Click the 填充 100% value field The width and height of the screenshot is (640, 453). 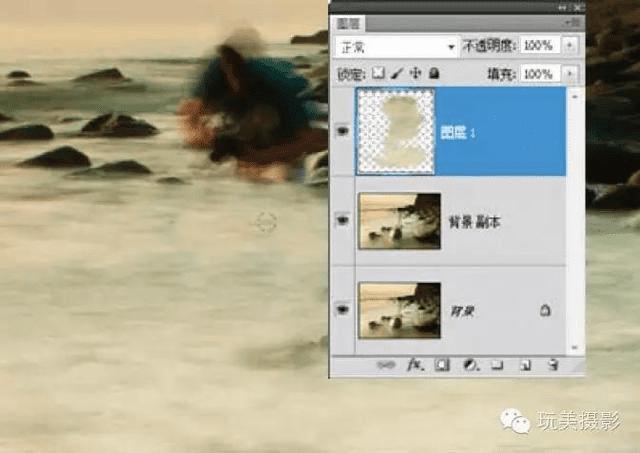coord(540,74)
